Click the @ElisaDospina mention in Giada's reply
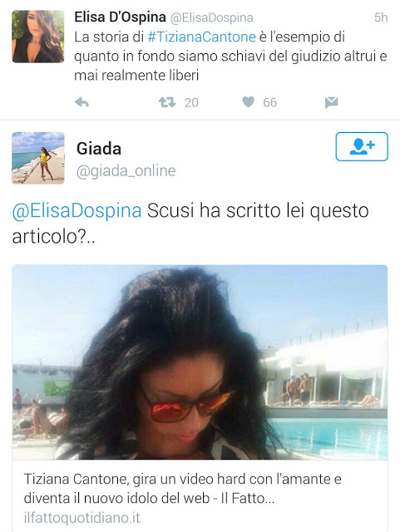Image resolution: width=400 pixels, height=532 pixels. click(77, 210)
